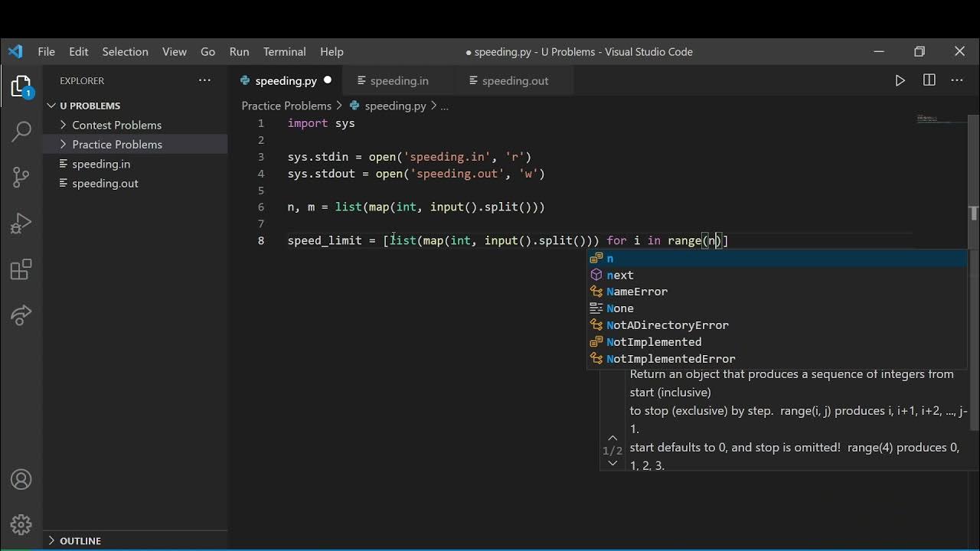Viewport: 980px width, 551px height.
Task: Click Python icon on speeding.py tab
Action: tap(246, 80)
